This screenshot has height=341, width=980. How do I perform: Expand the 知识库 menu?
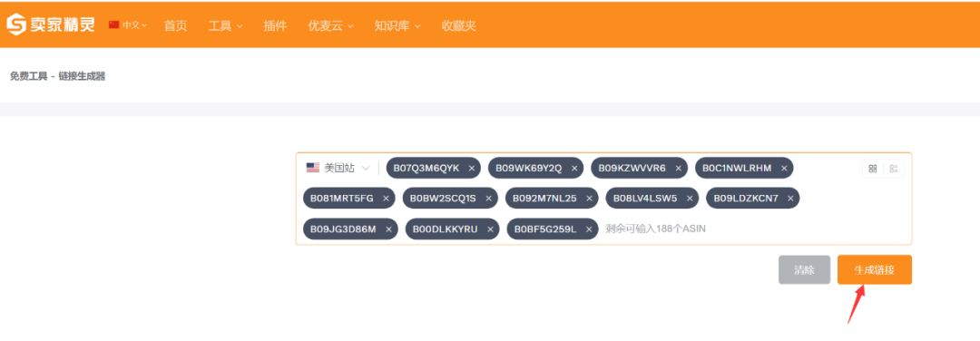pyautogui.click(x=397, y=25)
